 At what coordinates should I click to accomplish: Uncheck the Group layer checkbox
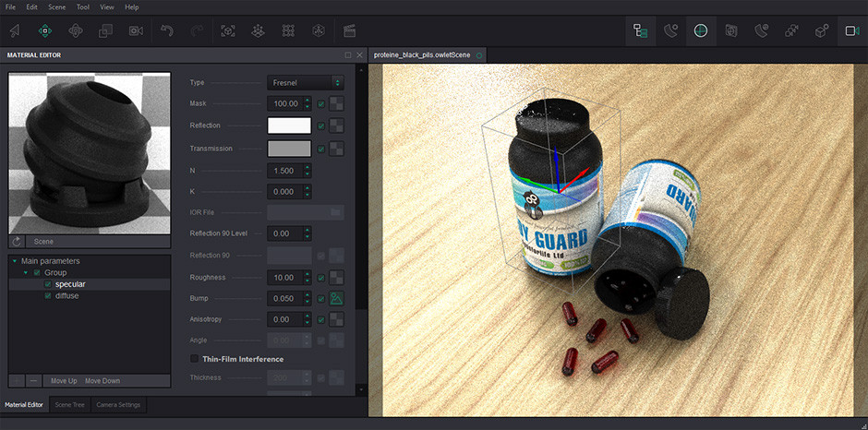37,272
